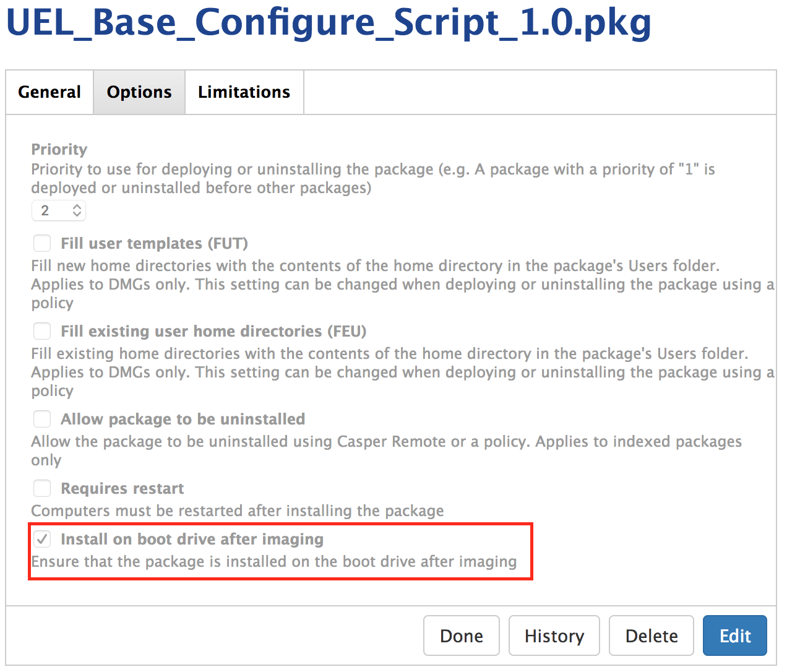Click the blue Edit button
787x672 pixels.
[x=734, y=635]
